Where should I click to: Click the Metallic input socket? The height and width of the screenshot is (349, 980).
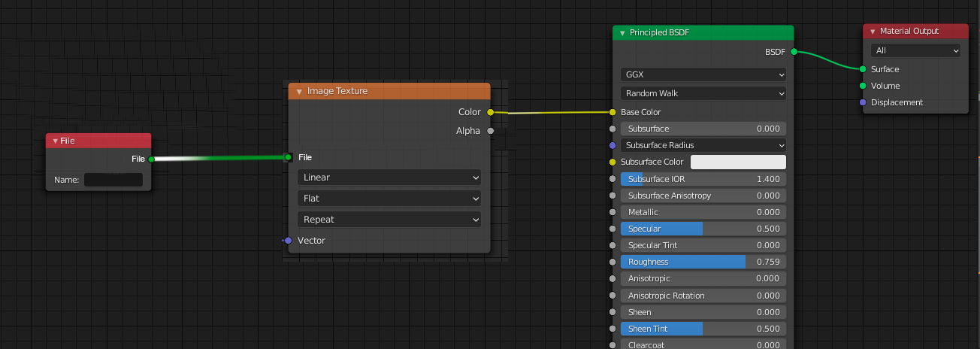(612, 212)
